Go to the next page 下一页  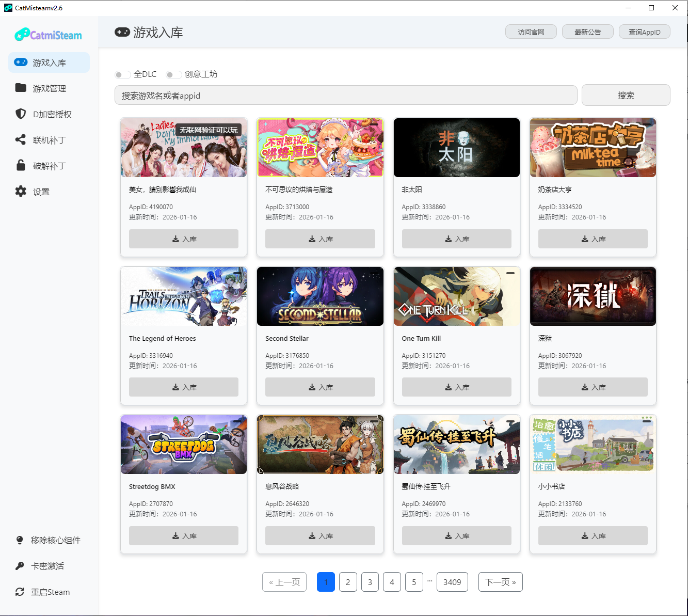pyautogui.click(x=501, y=582)
